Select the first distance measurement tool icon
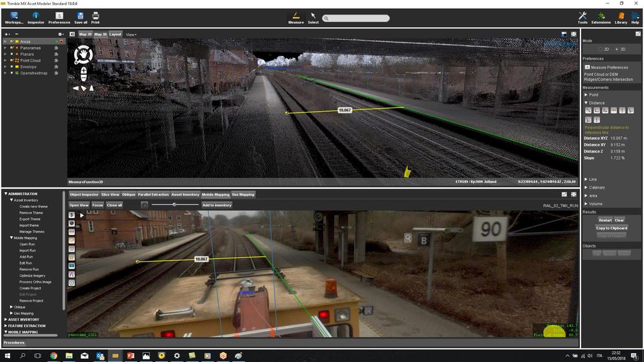Screen dimensions: 644x362 tap(588, 111)
